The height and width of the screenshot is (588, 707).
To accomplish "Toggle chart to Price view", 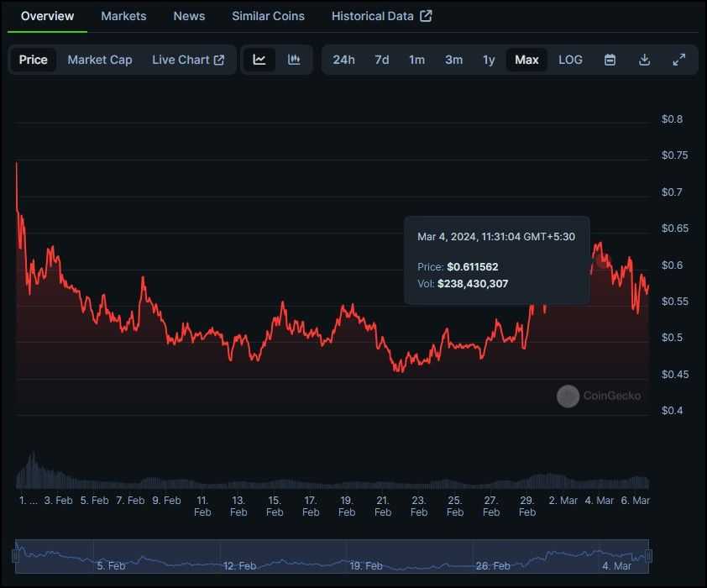I will coord(34,60).
